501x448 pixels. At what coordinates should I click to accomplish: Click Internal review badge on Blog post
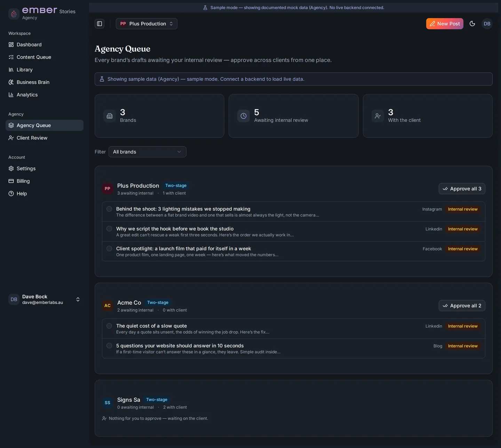click(x=463, y=346)
